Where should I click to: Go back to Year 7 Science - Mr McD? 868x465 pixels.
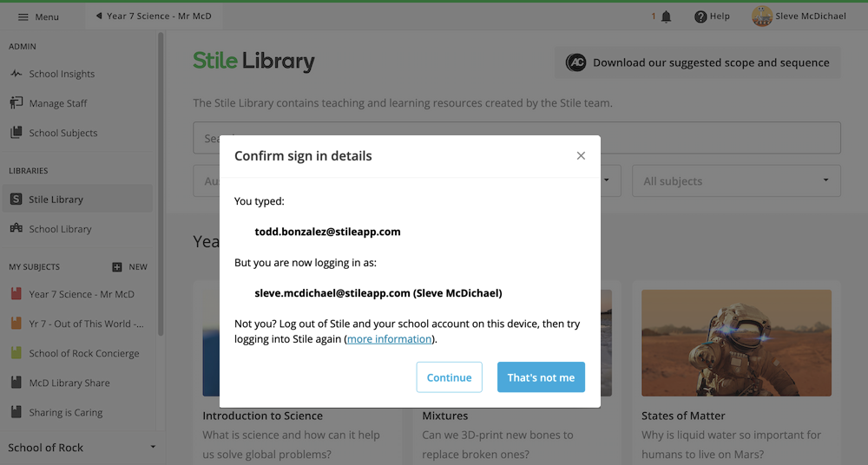(154, 16)
